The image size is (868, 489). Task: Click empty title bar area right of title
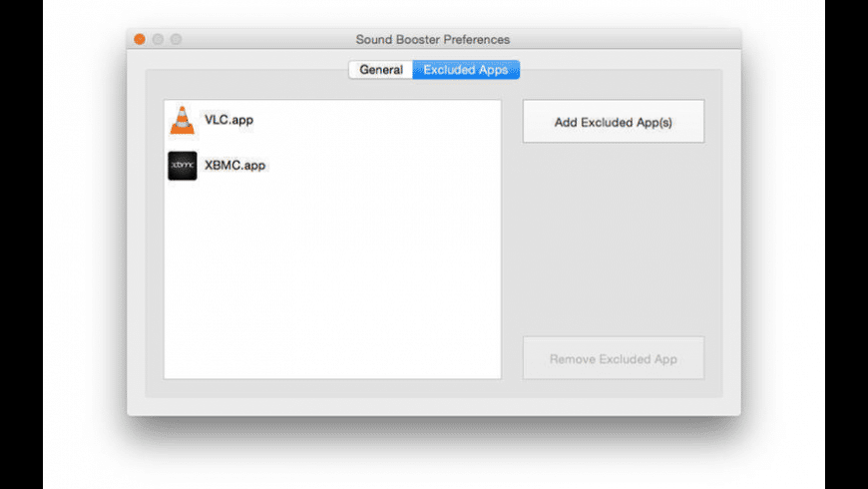coord(629,40)
